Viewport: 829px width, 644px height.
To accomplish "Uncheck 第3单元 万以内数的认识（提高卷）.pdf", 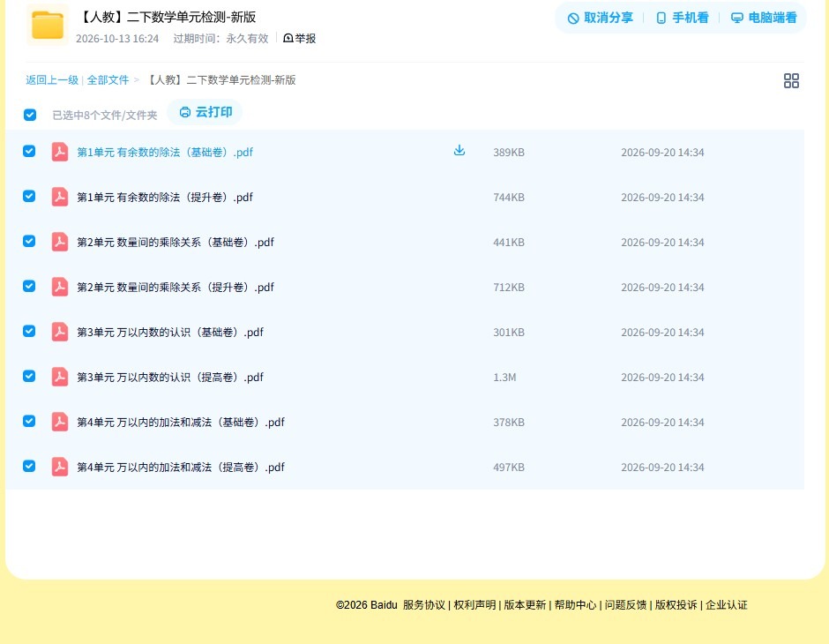I will (29, 376).
